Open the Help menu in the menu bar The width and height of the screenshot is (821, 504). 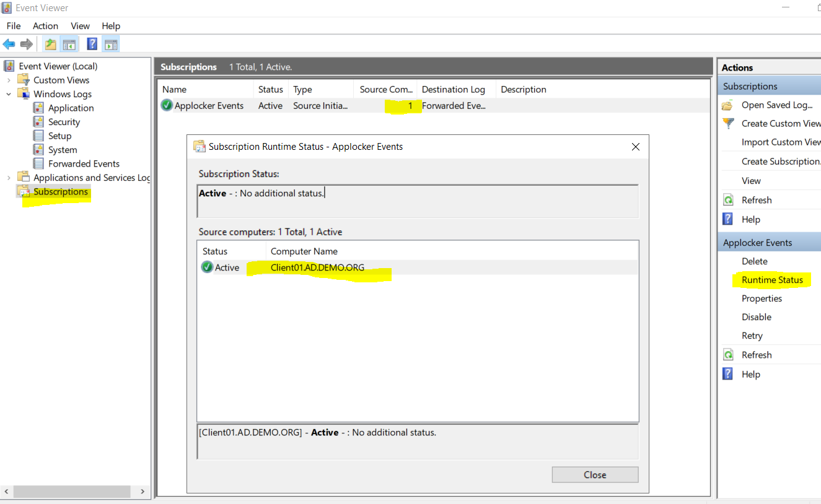coord(111,26)
